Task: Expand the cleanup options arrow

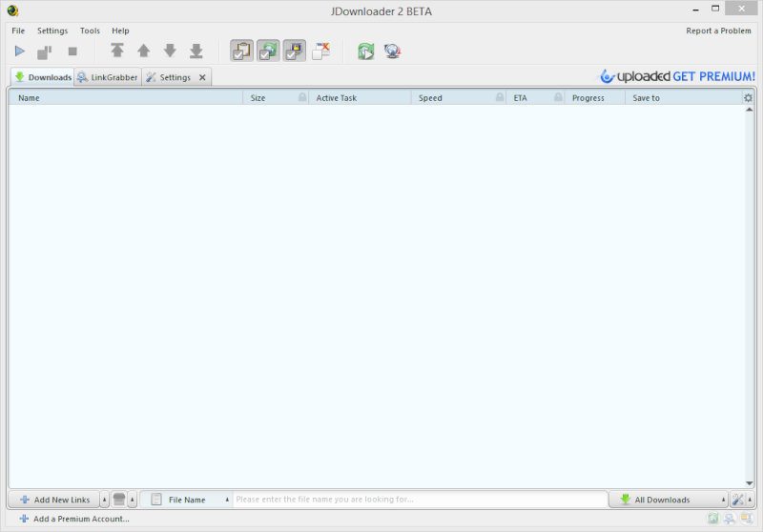Action: 133,500
